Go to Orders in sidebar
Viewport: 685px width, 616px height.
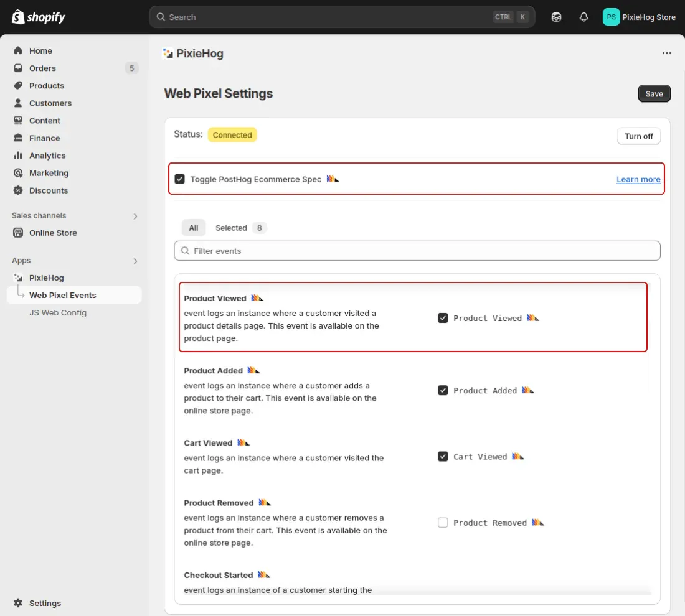42,68
